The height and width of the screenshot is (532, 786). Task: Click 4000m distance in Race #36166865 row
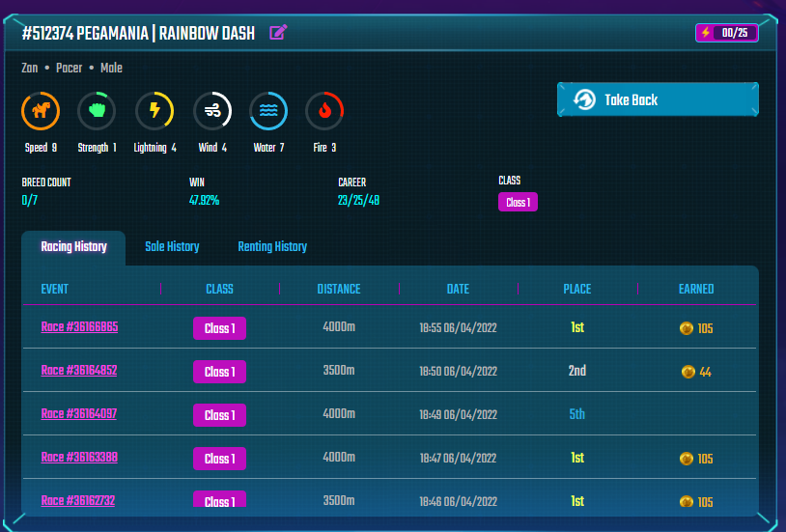[x=339, y=327]
